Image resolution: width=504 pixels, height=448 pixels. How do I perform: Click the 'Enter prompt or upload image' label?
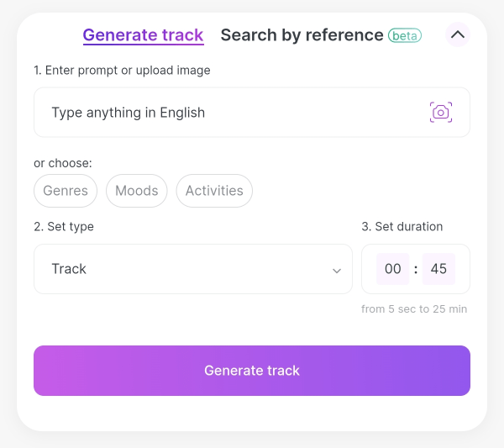point(122,71)
